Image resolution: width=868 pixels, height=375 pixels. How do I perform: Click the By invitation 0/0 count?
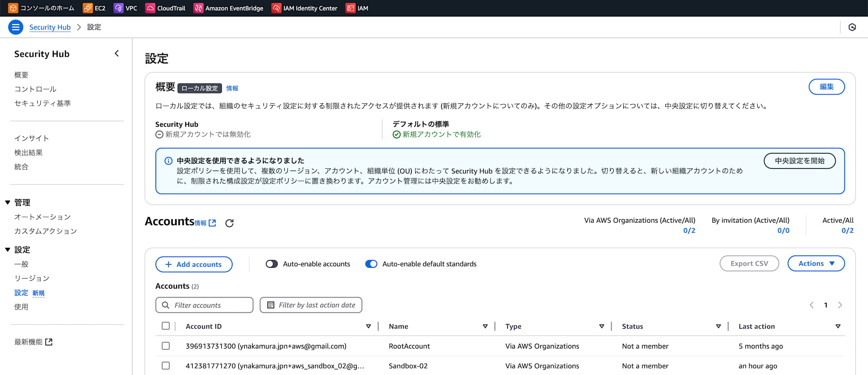coord(783,230)
